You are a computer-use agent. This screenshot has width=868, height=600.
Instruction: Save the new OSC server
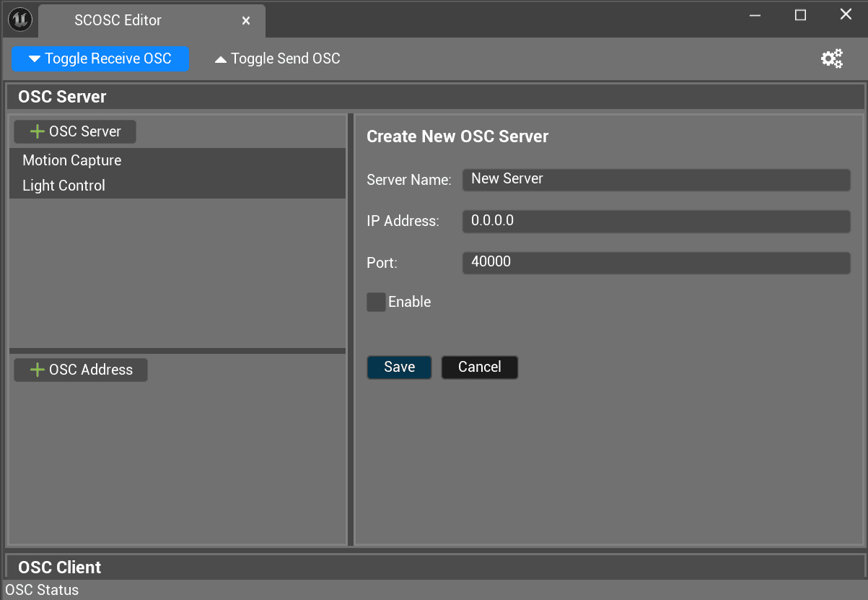[399, 367]
